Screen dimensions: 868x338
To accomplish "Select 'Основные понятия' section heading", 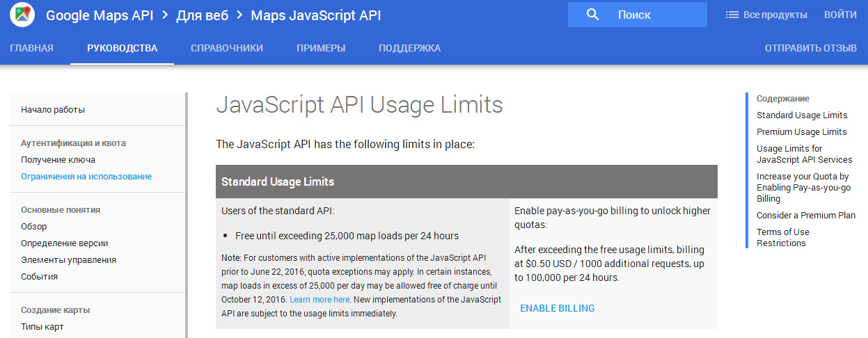I will [x=61, y=209].
